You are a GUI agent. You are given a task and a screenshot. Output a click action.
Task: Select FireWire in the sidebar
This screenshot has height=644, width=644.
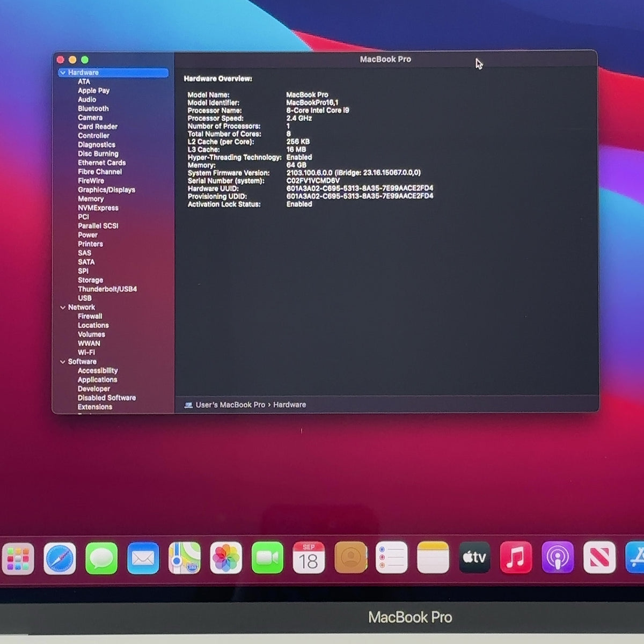pyautogui.click(x=91, y=181)
